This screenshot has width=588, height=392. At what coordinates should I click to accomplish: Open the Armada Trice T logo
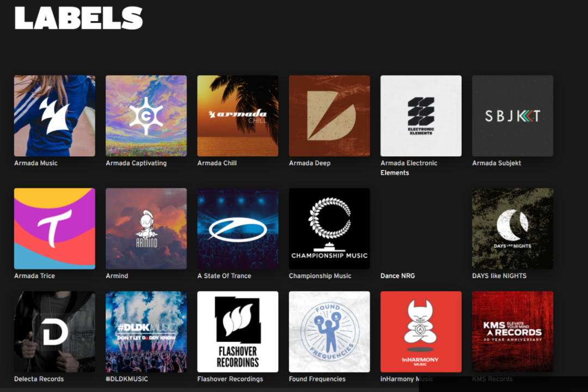[x=54, y=229]
